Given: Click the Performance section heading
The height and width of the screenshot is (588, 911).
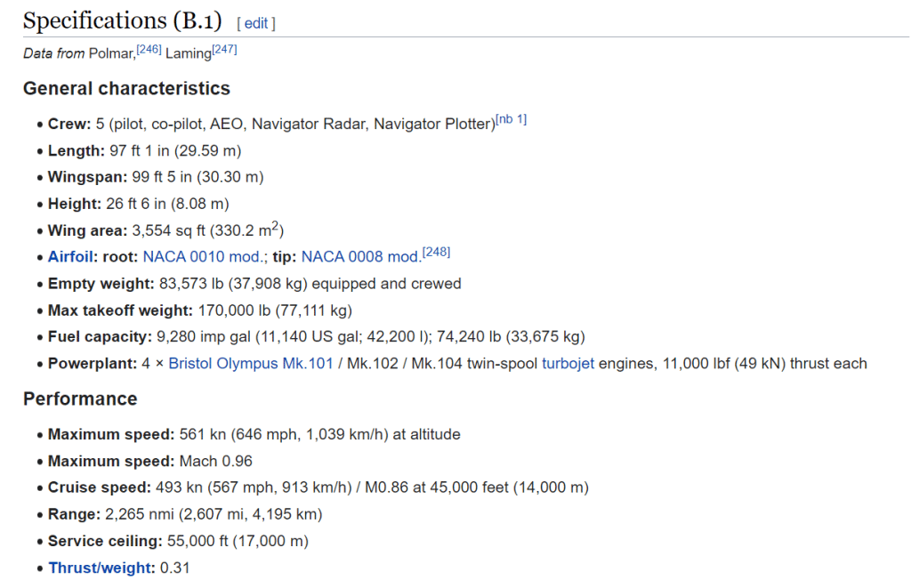Looking at the screenshot, I should pos(80,399).
